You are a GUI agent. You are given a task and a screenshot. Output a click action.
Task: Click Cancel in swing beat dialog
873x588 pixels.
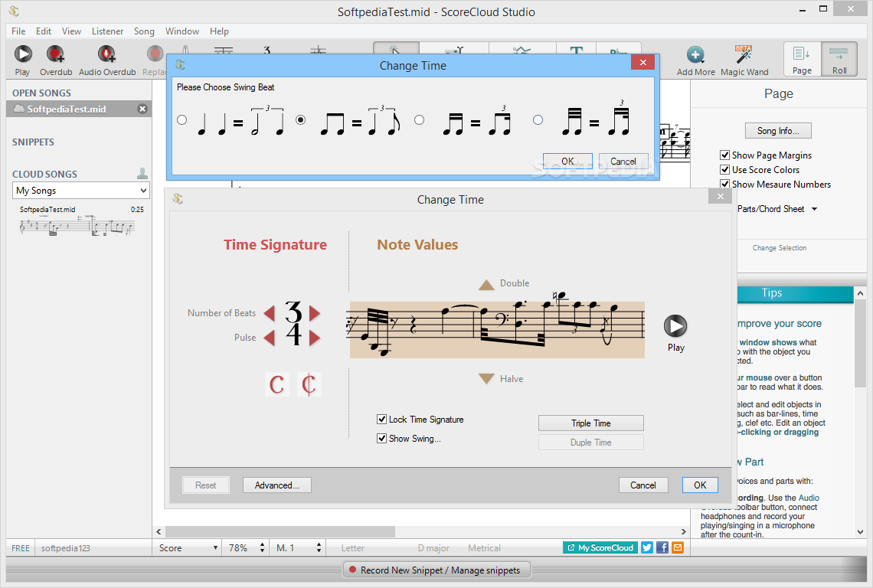tap(623, 162)
